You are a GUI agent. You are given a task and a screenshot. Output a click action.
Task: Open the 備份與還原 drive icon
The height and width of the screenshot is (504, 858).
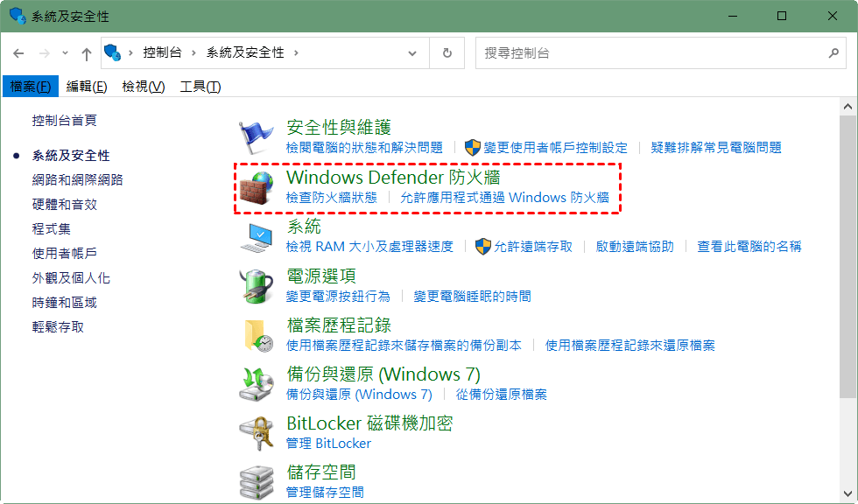coord(256,384)
